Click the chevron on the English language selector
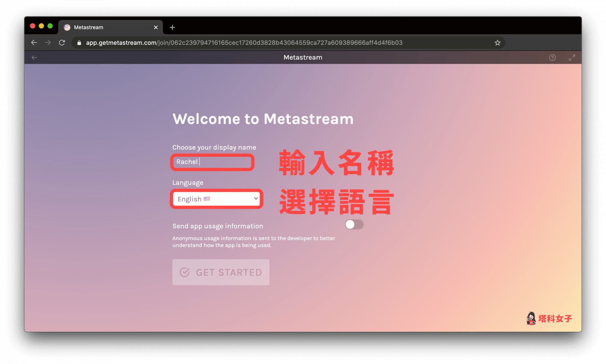The image size is (606, 364). (x=256, y=199)
